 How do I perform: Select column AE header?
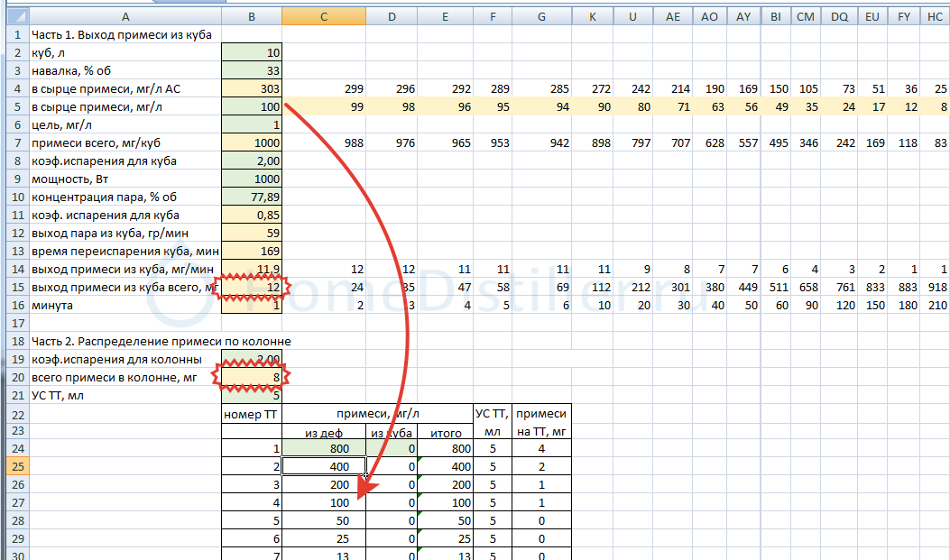point(672,17)
